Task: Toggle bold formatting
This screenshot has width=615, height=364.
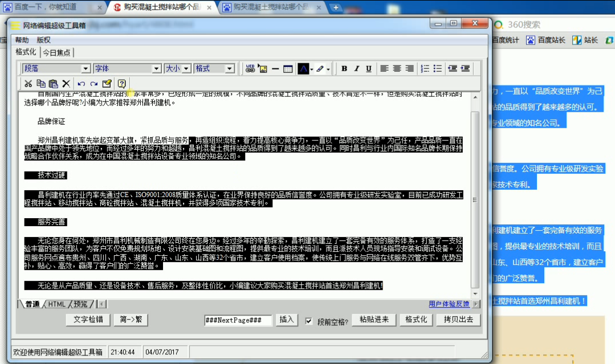Action: (344, 68)
